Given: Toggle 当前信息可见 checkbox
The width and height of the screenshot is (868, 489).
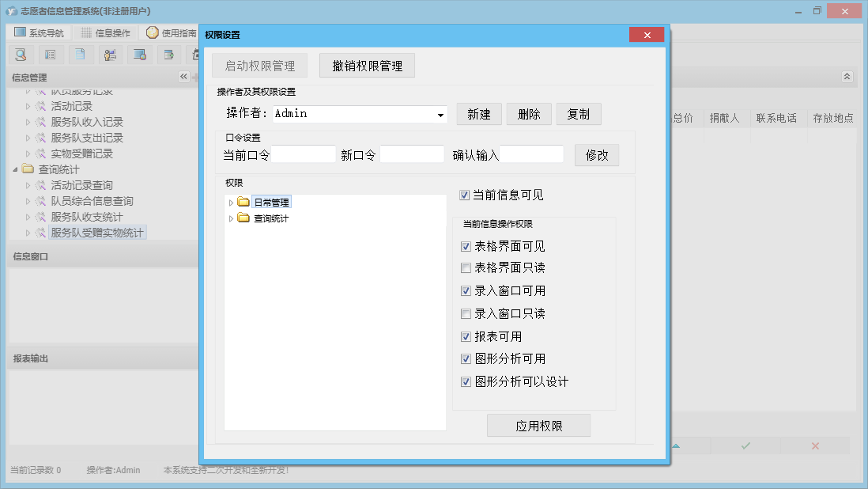Looking at the screenshot, I should click(x=465, y=195).
